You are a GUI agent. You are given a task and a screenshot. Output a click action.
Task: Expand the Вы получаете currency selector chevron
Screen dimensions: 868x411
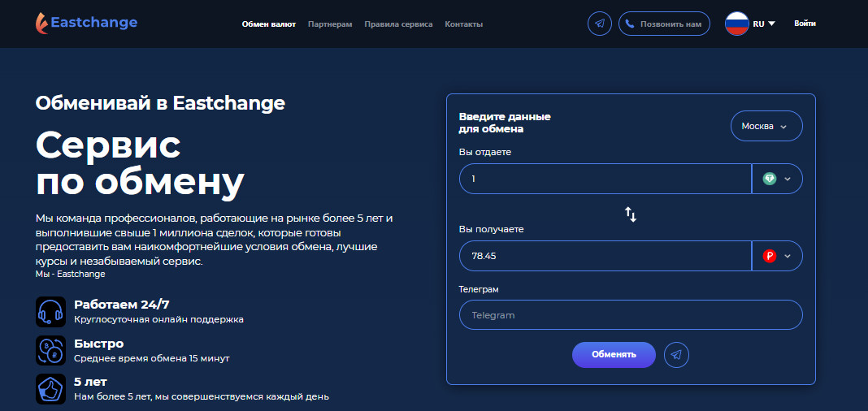click(788, 256)
